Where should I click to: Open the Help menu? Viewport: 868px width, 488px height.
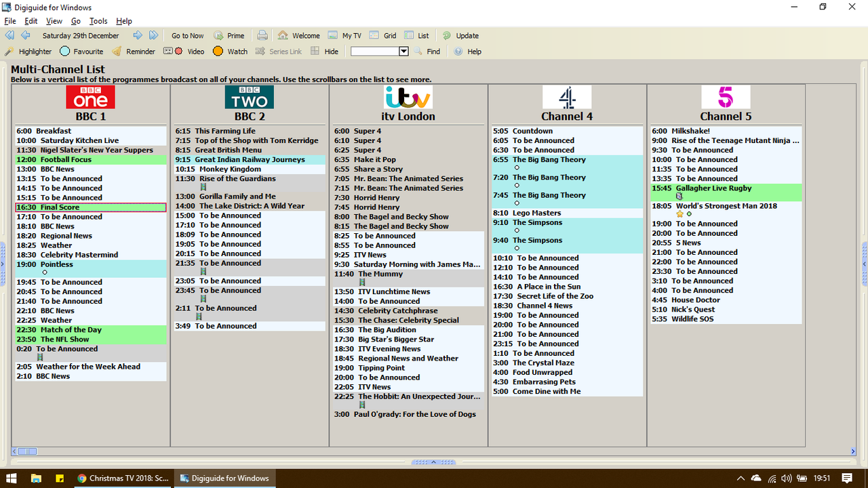(x=124, y=21)
